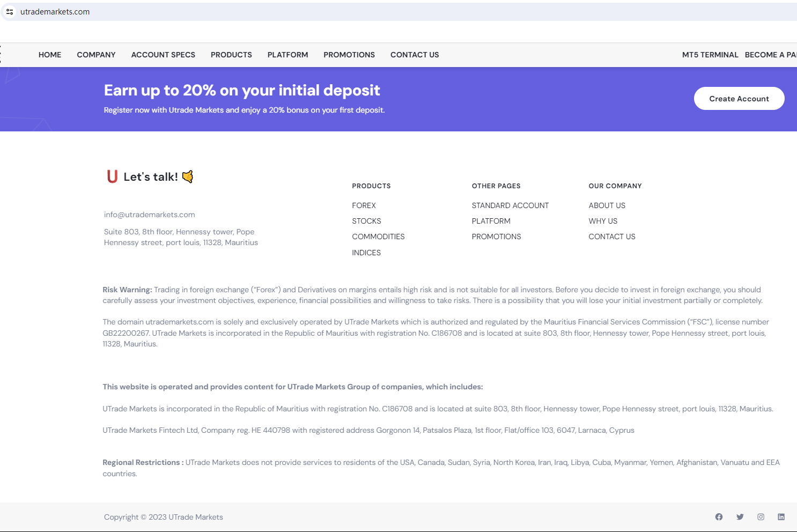
Task: Click the 'Suite 803, 8th floor' address text
Action: pos(181,237)
